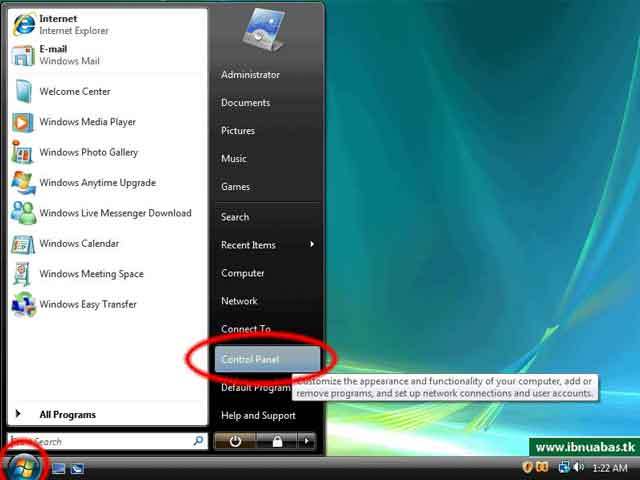Open the Windows Live Messenger Download icon

click(23, 213)
